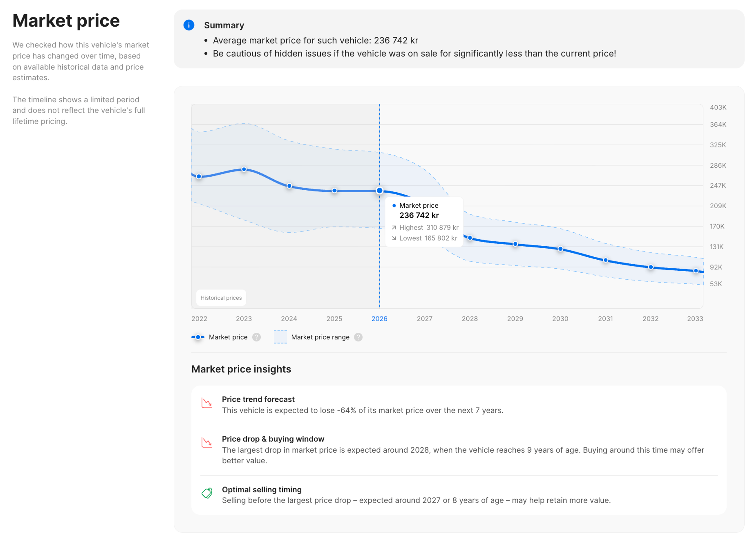This screenshot has width=756, height=542.
Task: Click the blue info icon beside Summary
Action: (x=189, y=25)
